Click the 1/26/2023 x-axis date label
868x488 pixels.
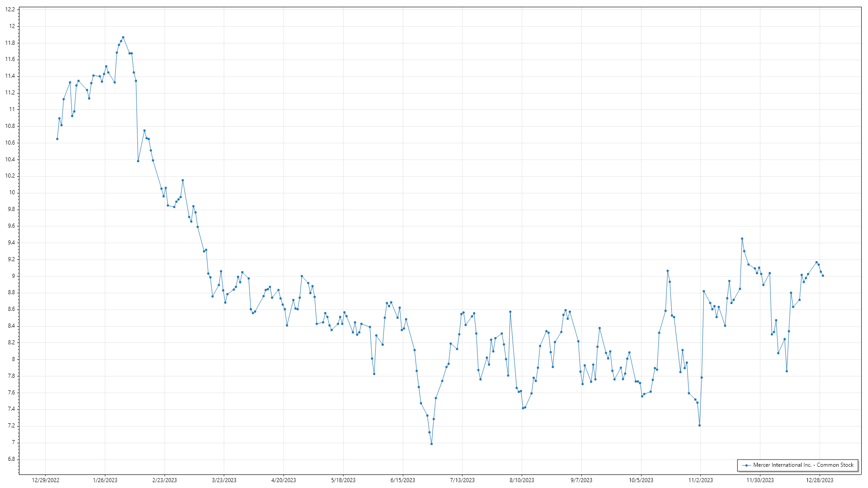pos(105,480)
